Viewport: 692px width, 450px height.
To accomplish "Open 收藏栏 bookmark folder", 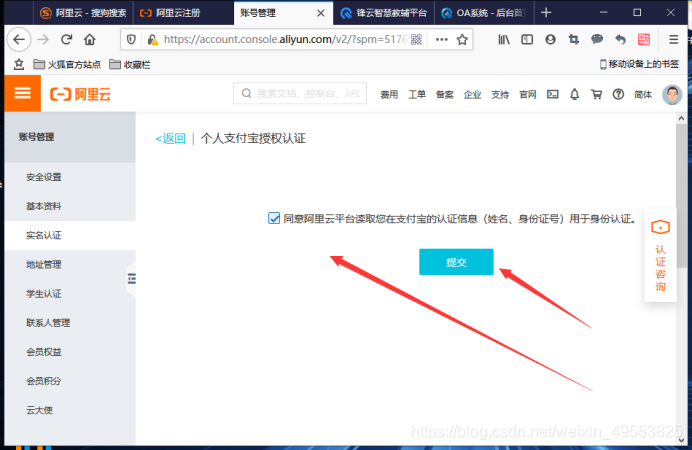I will point(130,64).
